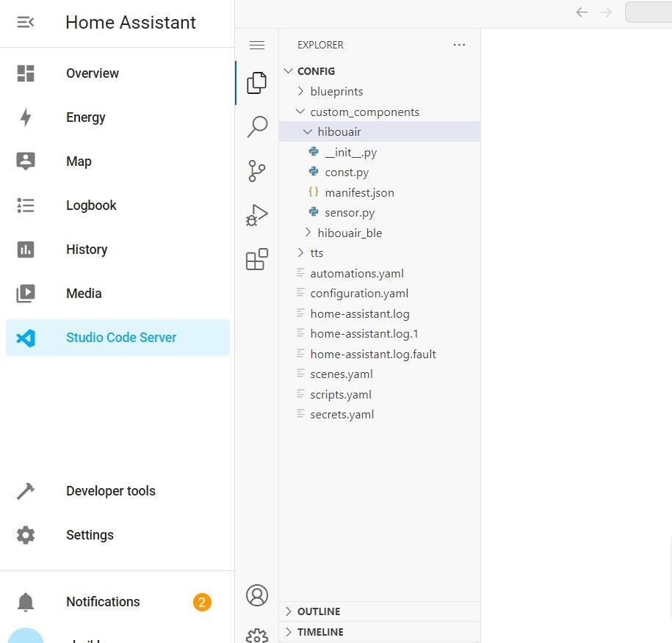
Task: Open the Overview dashboard
Action: [x=118, y=73]
